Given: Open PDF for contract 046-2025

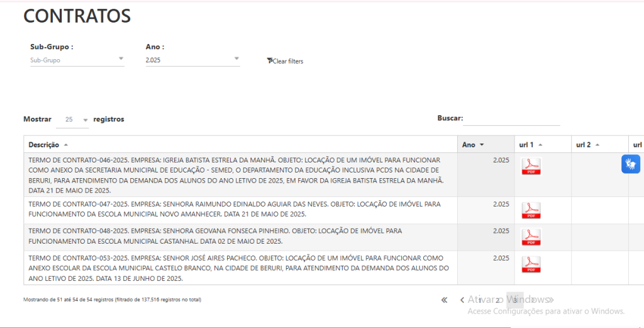Looking at the screenshot, I should click(x=531, y=166).
